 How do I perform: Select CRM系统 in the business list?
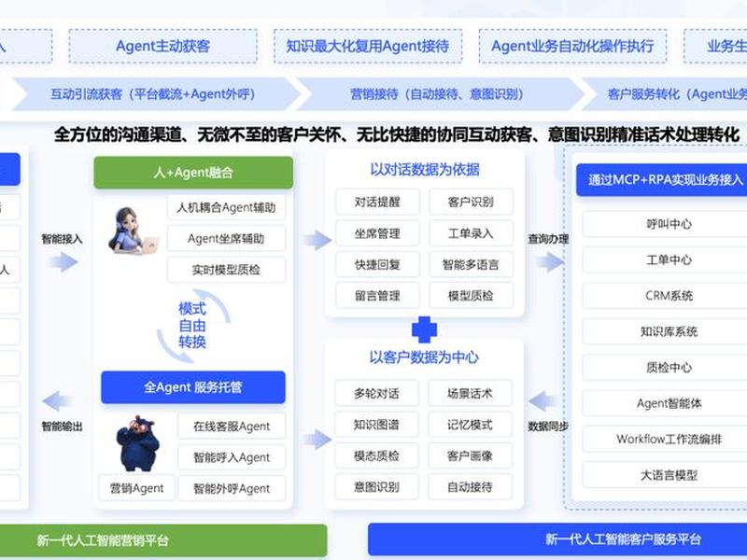pos(665,296)
